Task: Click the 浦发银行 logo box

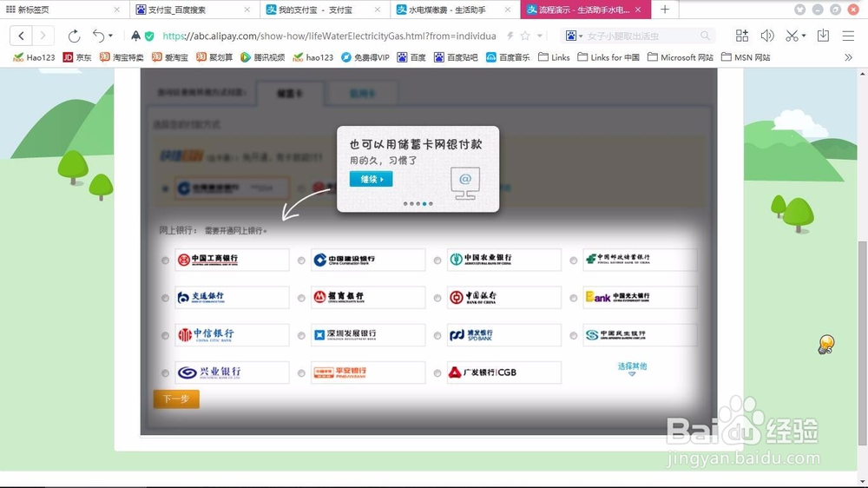Action: [x=504, y=335]
